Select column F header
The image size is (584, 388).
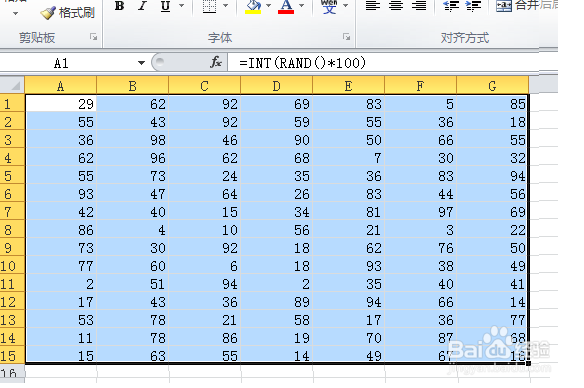(420, 86)
